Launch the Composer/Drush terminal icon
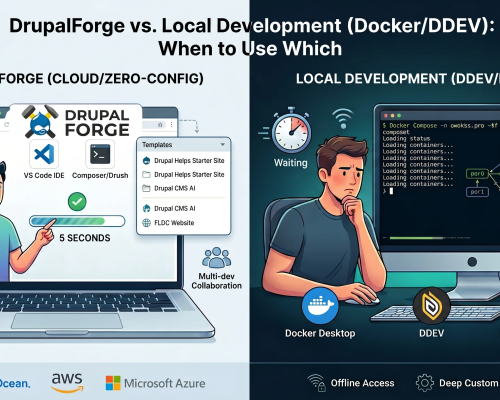This screenshot has height=400, width=500. pos(100,154)
